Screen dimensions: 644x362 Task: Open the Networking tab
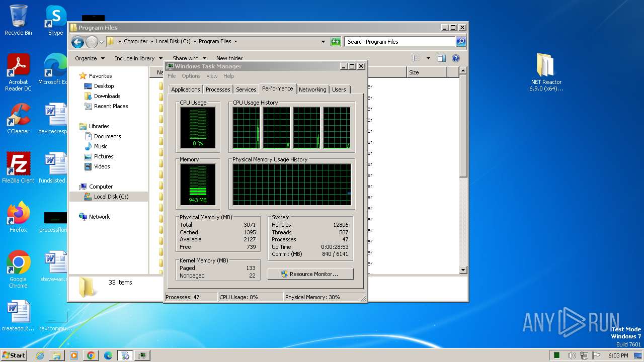312,89
